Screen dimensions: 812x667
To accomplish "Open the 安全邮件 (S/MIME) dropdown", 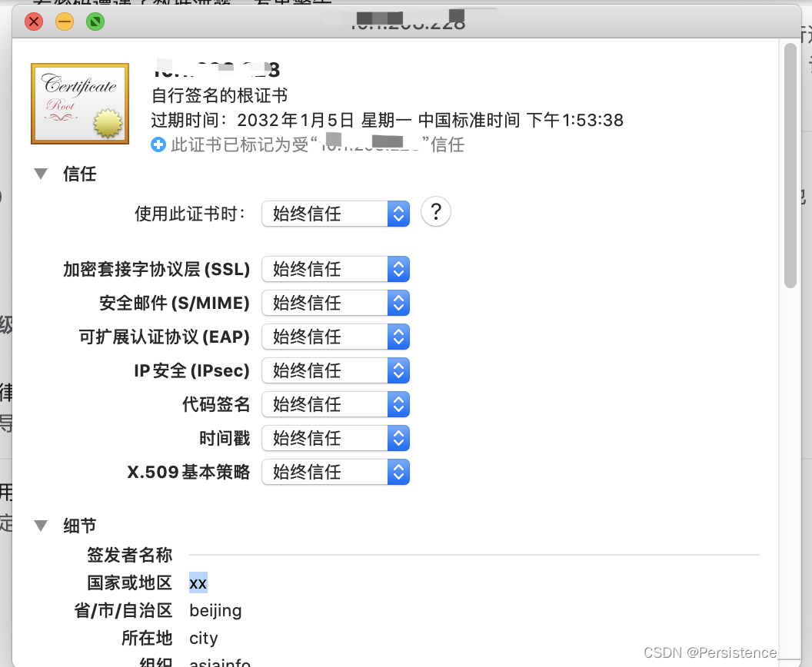I will tap(335, 303).
